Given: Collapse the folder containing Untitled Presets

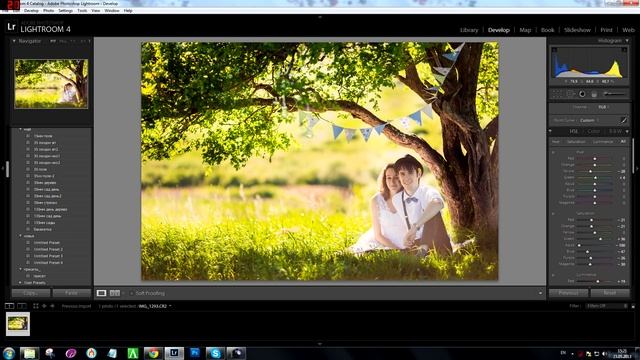Looking at the screenshot, I should coord(20,236).
